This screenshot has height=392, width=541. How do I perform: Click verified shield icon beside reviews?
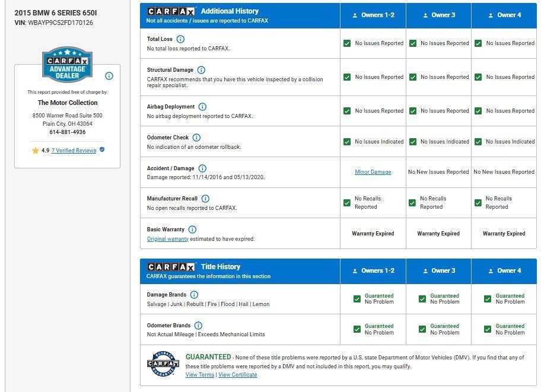tap(102, 150)
